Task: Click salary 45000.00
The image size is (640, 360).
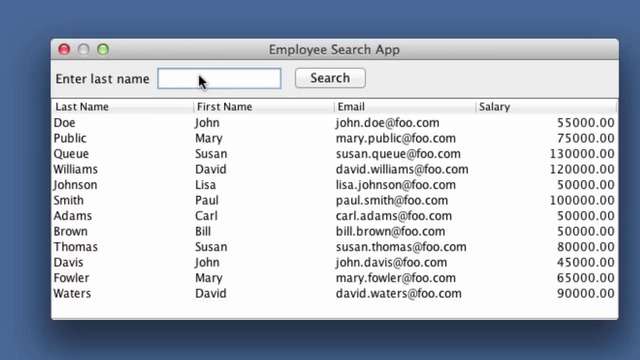Action: [586, 262]
